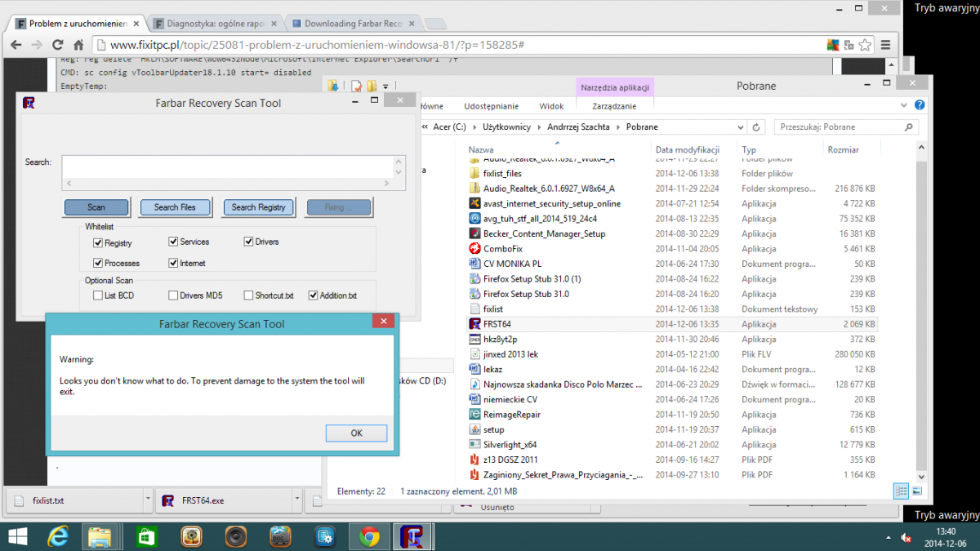Bookmark this page with the star icon
This screenshot has height=551, width=980.
[866, 45]
